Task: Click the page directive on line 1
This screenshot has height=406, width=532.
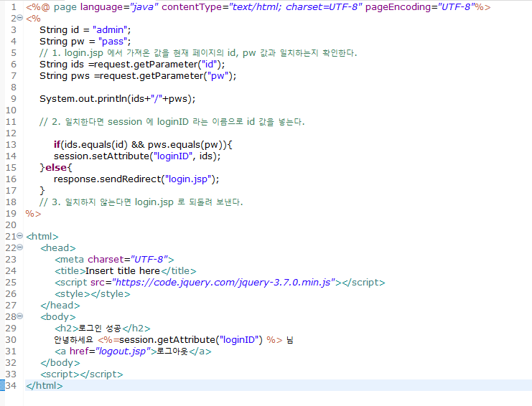Action: pos(258,7)
